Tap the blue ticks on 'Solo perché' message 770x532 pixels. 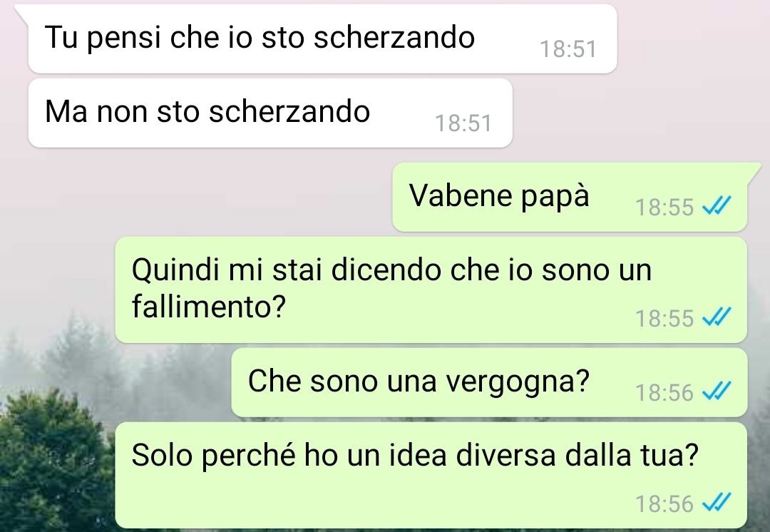[x=717, y=503]
